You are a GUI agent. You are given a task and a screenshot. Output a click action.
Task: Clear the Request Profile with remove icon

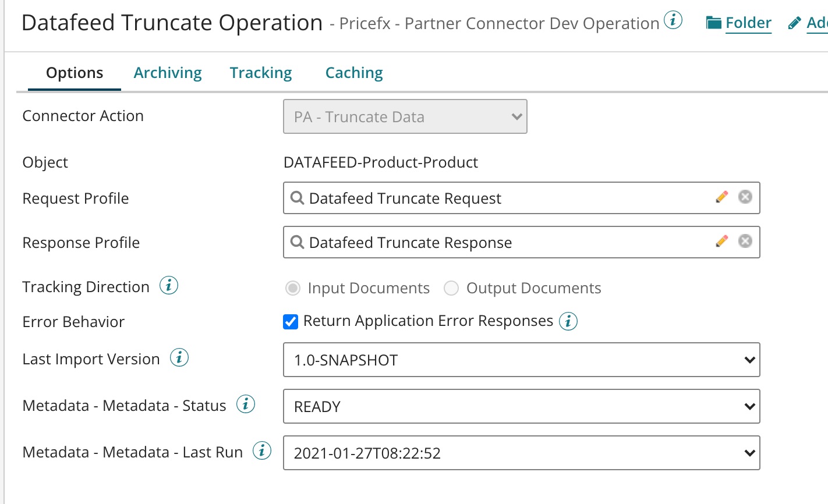click(x=745, y=197)
